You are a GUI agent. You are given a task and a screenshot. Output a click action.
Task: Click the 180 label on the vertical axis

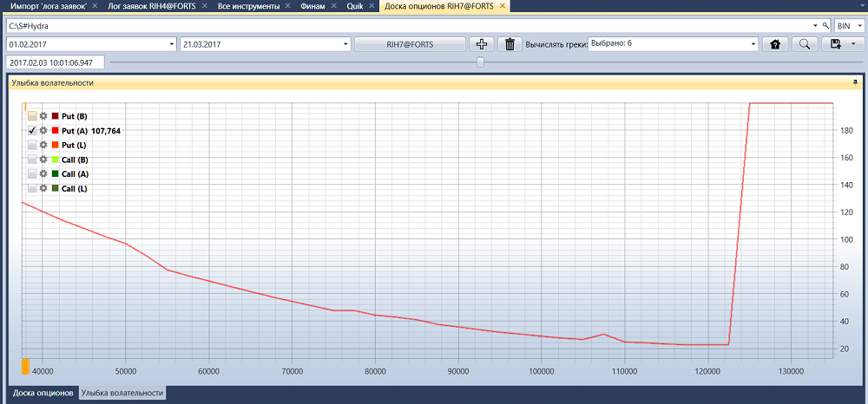(x=847, y=130)
